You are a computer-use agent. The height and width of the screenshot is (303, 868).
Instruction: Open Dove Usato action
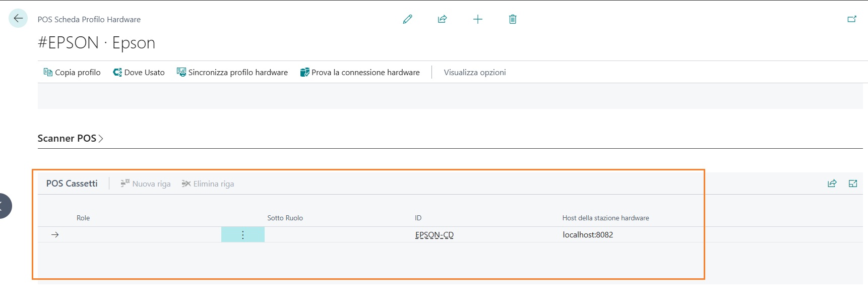pyautogui.click(x=139, y=72)
